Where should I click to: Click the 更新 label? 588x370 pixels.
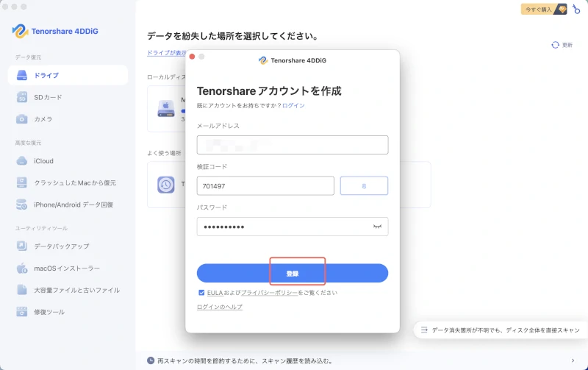567,45
